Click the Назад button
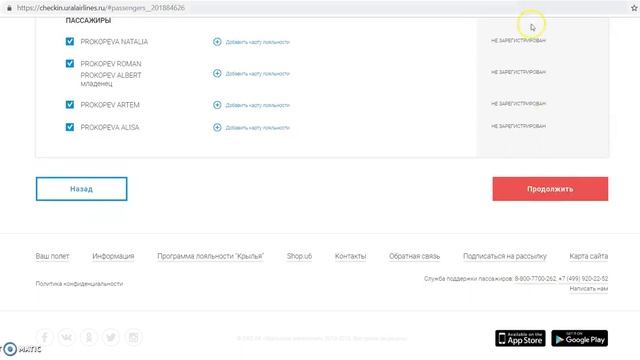The width and height of the screenshot is (640, 360). coord(82,189)
